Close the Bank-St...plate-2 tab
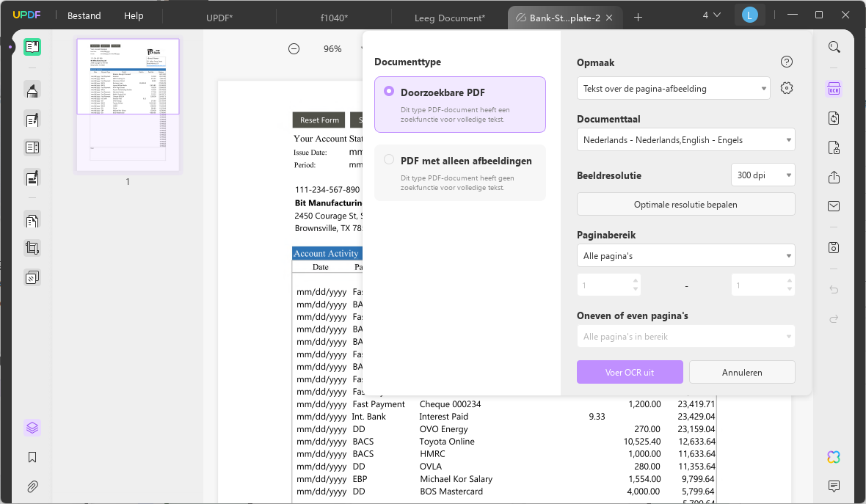The width and height of the screenshot is (866, 504). tap(609, 18)
